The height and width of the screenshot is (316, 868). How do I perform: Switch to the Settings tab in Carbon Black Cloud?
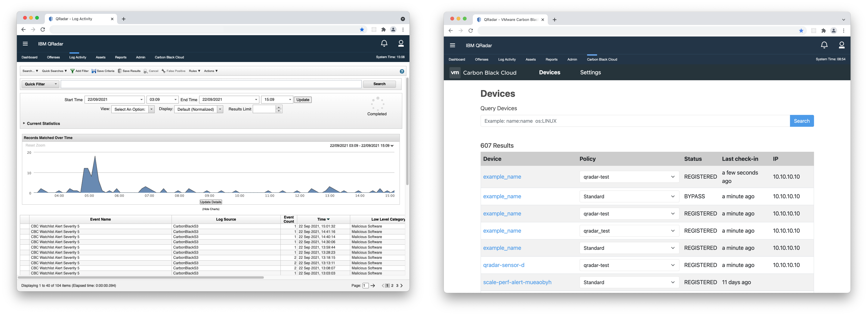590,72
